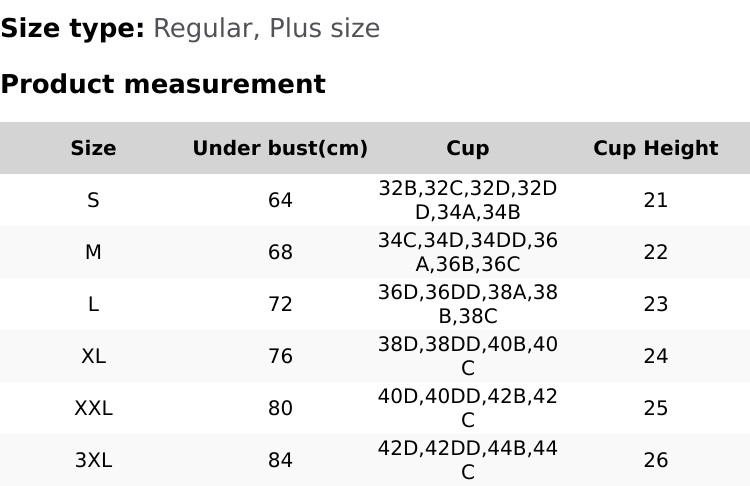Click the cup height value 21
This screenshot has width=750, height=486.
(655, 200)
